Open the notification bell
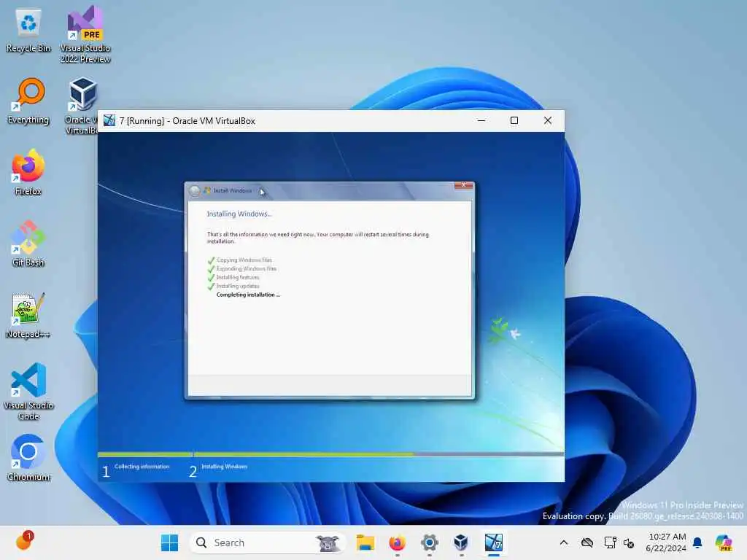The height and width of the screenshot is (560, 747). point(697,542)
